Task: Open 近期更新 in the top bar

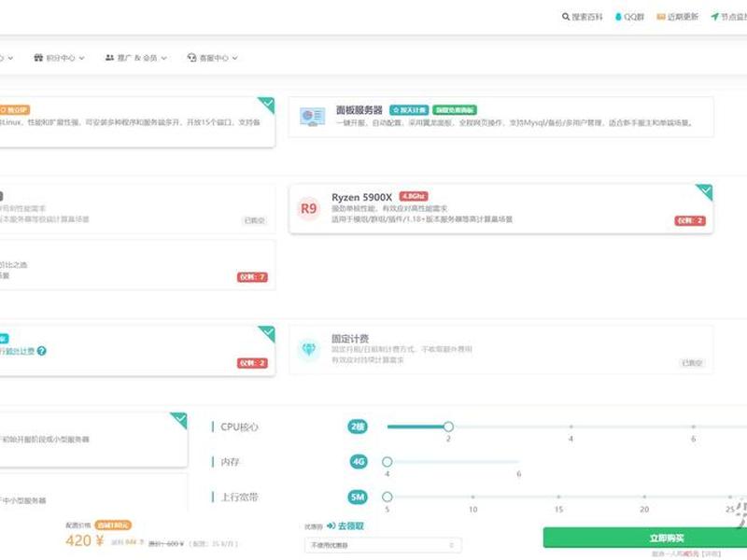Action: [x=678, y=17]
